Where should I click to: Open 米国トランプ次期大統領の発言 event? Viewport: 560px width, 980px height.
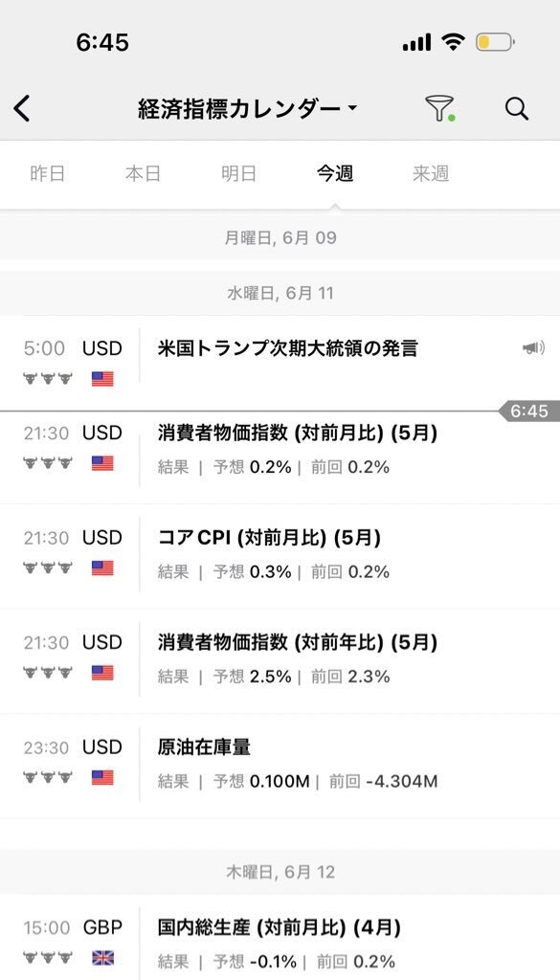click(x=280, y=363)
